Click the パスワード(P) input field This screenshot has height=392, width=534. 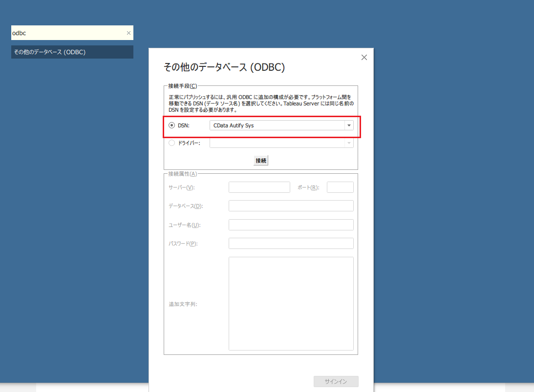coord(291,243)
